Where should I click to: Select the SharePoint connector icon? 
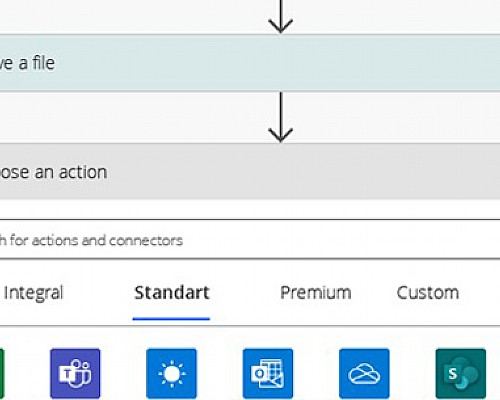pyautogui.click(x=461, y=373)
